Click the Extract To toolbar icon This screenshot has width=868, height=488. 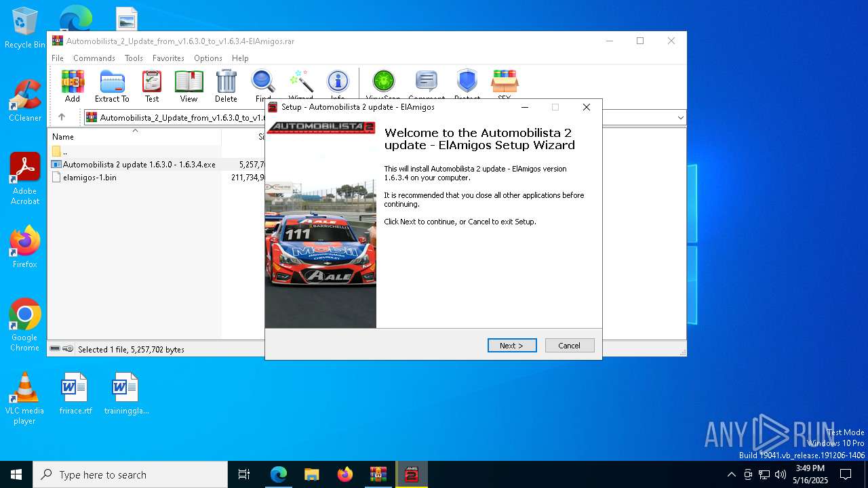pyautogui.click(x=112, y=86)
